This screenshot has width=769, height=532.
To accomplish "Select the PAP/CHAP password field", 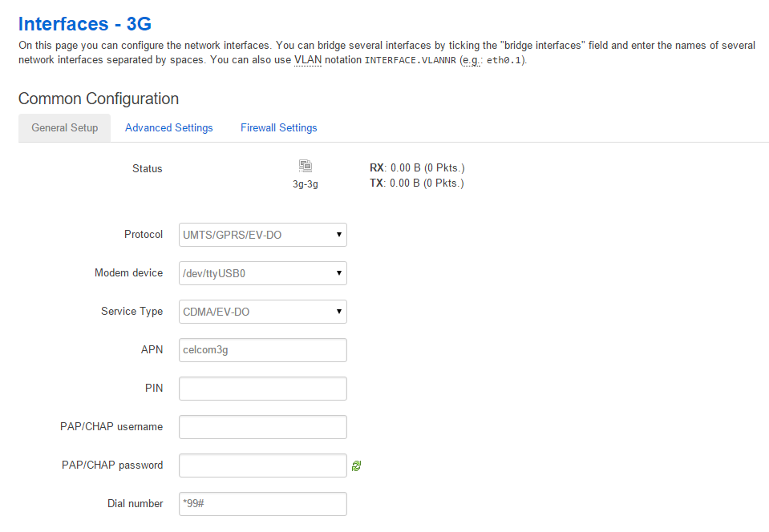I will click(x=263, y=465).
